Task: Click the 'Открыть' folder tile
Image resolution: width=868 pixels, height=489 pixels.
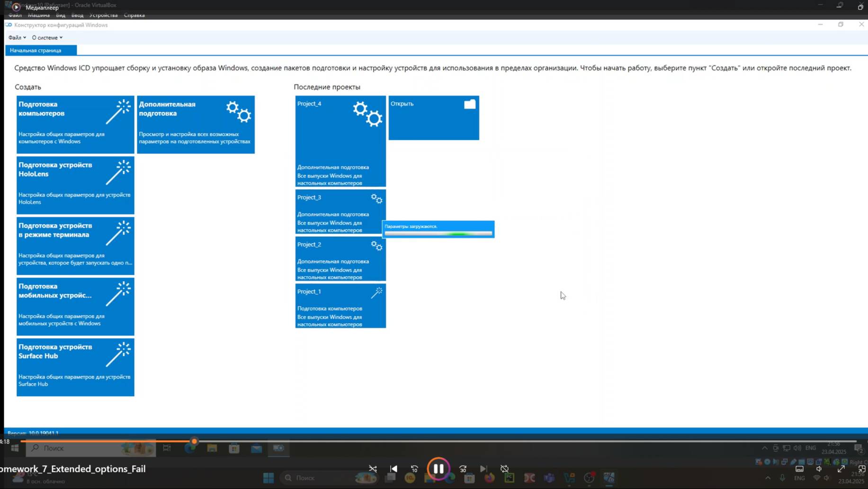Action: (434, 118)
